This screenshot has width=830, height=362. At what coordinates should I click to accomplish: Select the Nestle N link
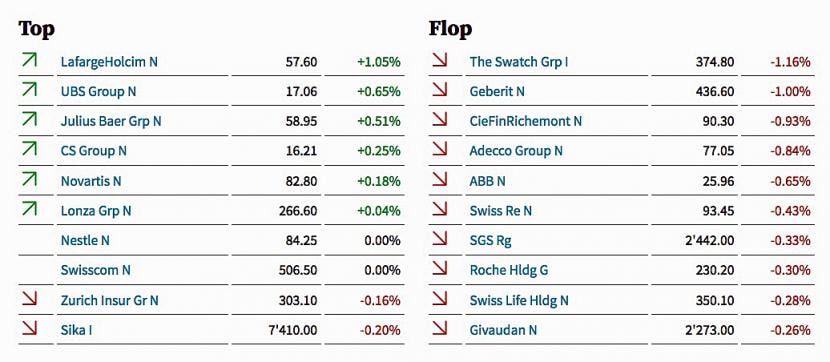[85, 240]
